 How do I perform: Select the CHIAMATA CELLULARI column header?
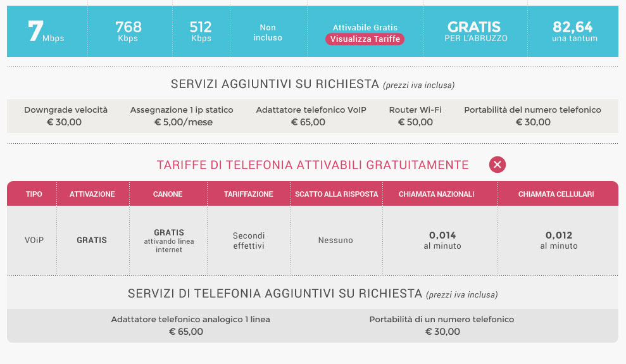pos(556,194)
